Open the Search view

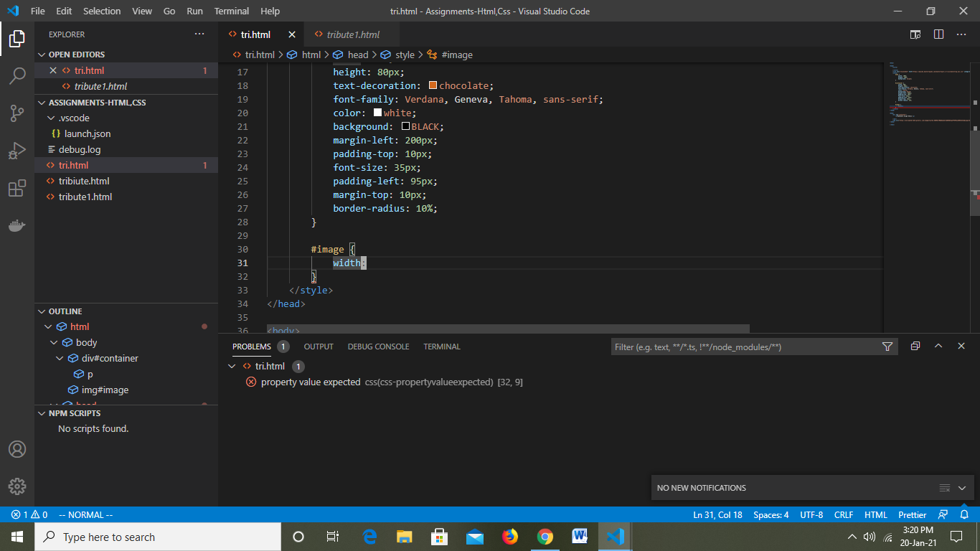coord(17,76)
